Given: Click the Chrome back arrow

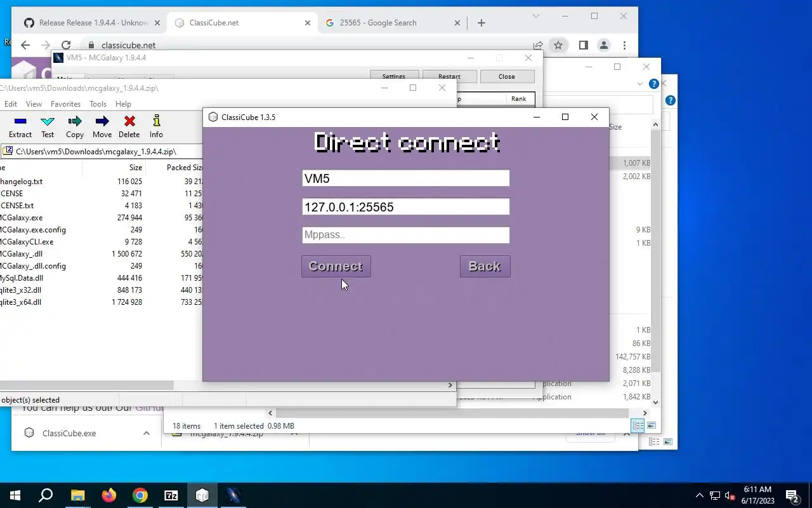Looking at the screenshot, I should (x=25, y=45).
